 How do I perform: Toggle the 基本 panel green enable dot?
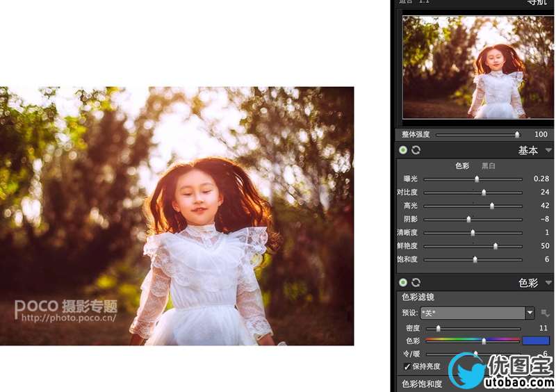[403, 150]
